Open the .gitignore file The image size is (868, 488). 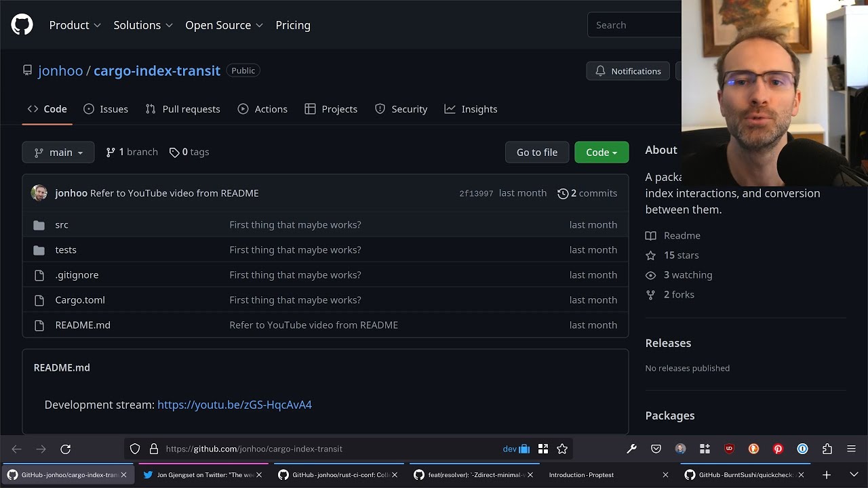pyautogui.click(x=77, y=275)
